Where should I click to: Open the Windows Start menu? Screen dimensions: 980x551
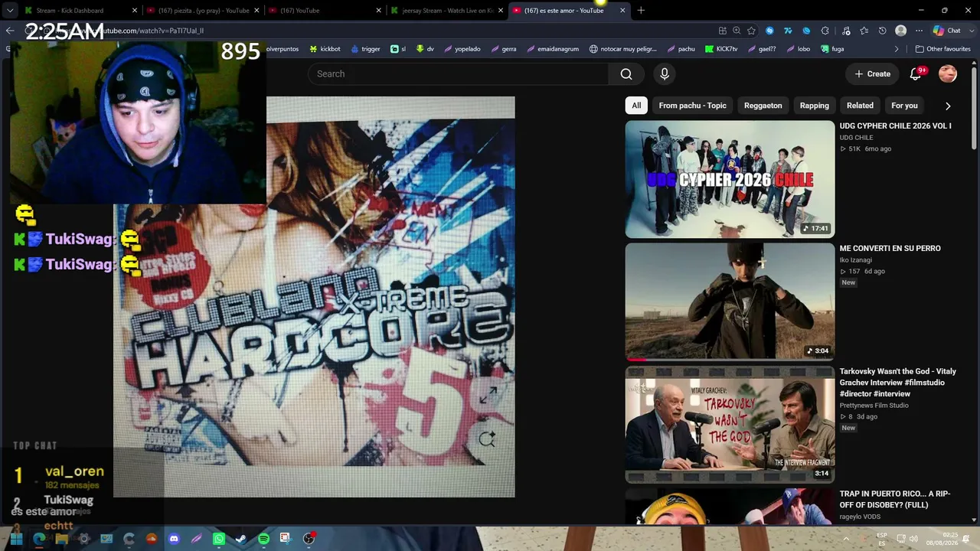click(16, 539)
